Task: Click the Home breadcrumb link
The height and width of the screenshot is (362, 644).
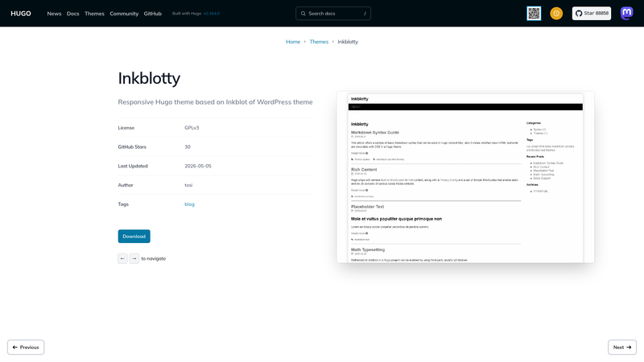Action: (x=293, y=42)
